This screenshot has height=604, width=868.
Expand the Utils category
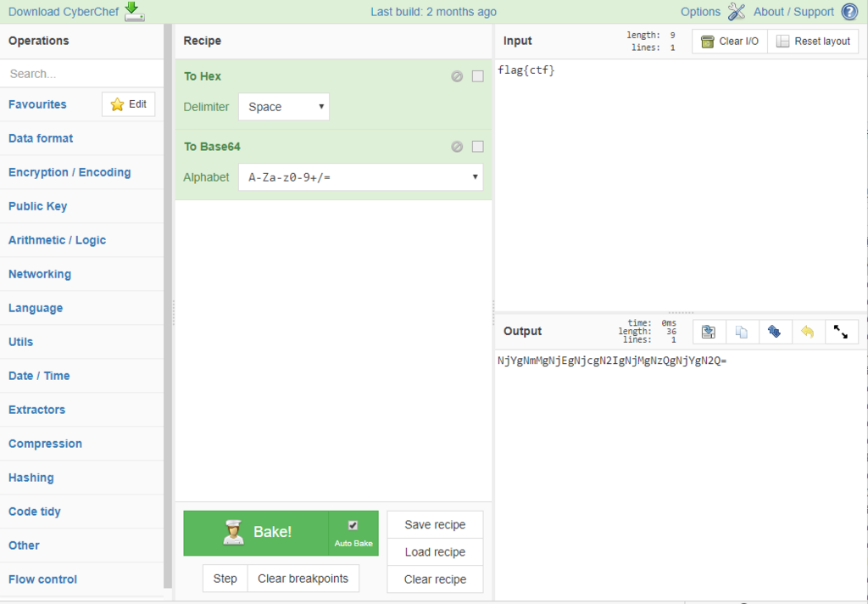tap(82, 342)
